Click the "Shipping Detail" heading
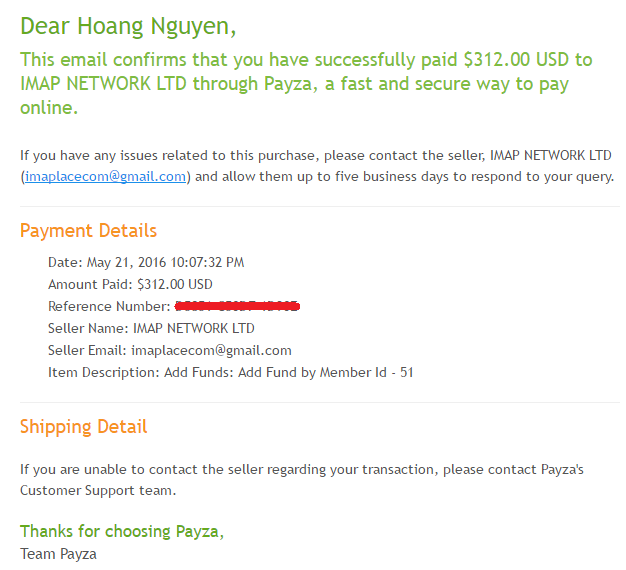 [x=83, y=427]
